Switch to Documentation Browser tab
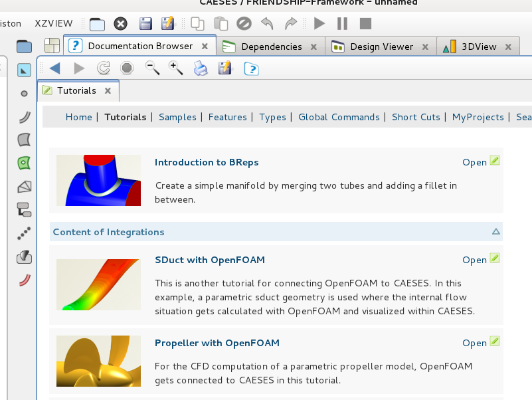The height and width of the screenshot is (400, 532). point(140,47)
